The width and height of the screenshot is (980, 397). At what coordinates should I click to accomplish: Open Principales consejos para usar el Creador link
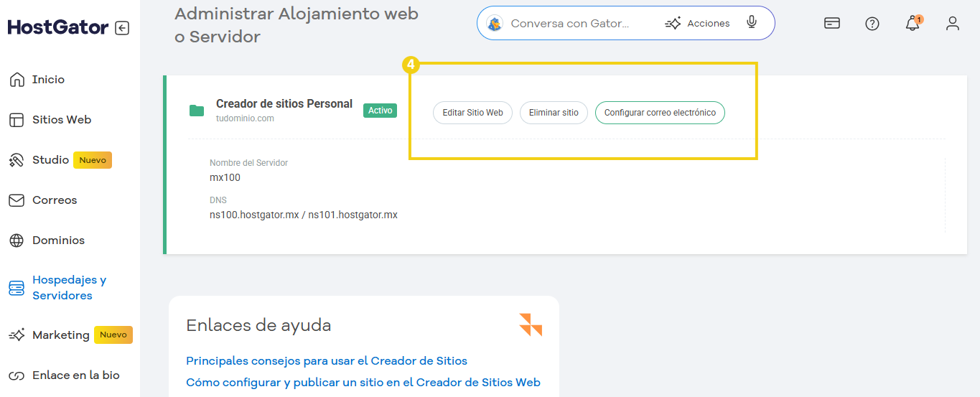pos(327,360)
